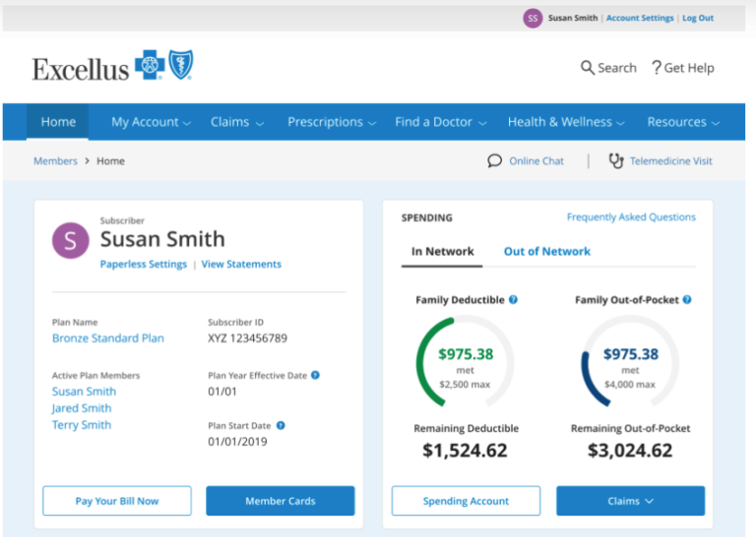Expand the Resources menu
756x554 pixels.
tap(683, 122)
